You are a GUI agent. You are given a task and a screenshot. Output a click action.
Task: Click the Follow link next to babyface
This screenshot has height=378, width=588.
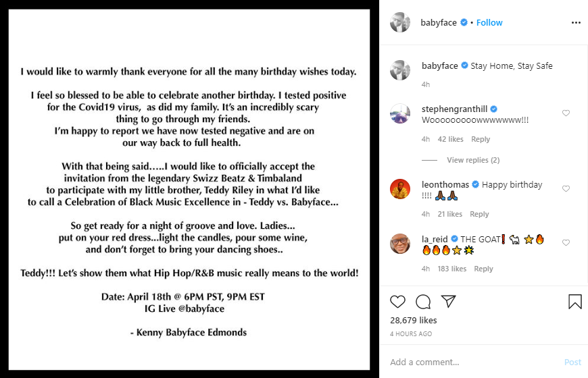coord(489,22)
